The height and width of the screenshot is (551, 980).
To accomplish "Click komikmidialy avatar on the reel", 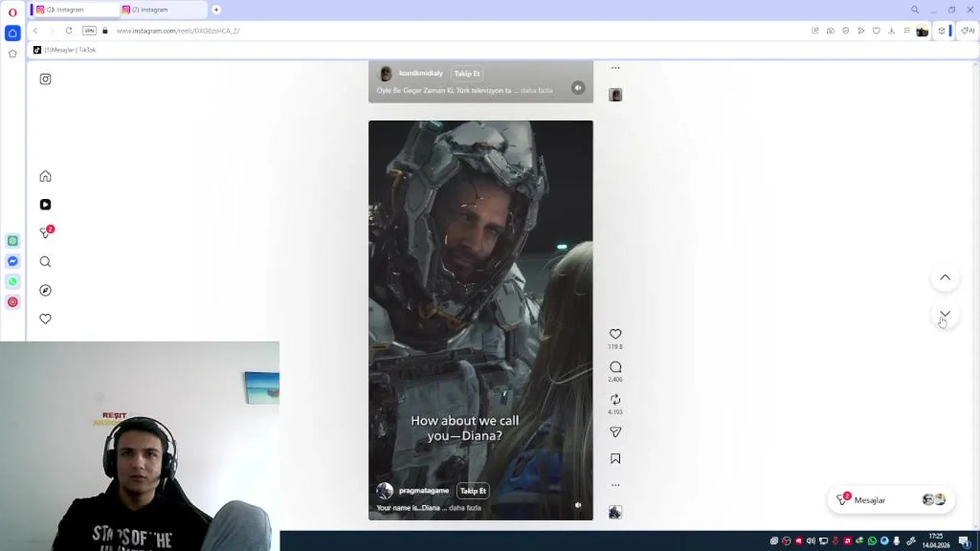I will click(x=385, y=73).
